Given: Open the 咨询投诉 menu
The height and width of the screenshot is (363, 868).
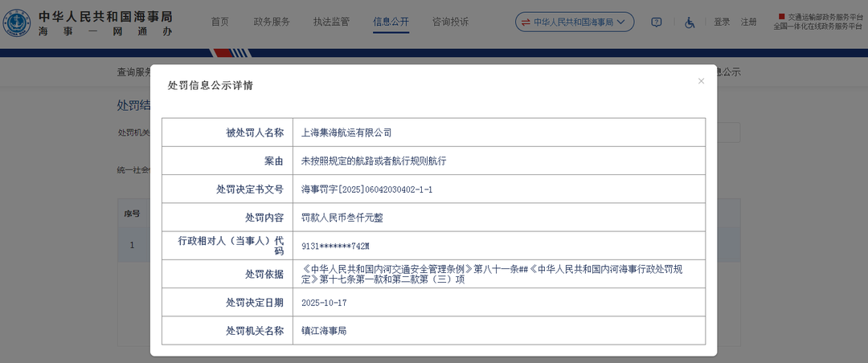Looking at the screenshot, I should point(450,22).
